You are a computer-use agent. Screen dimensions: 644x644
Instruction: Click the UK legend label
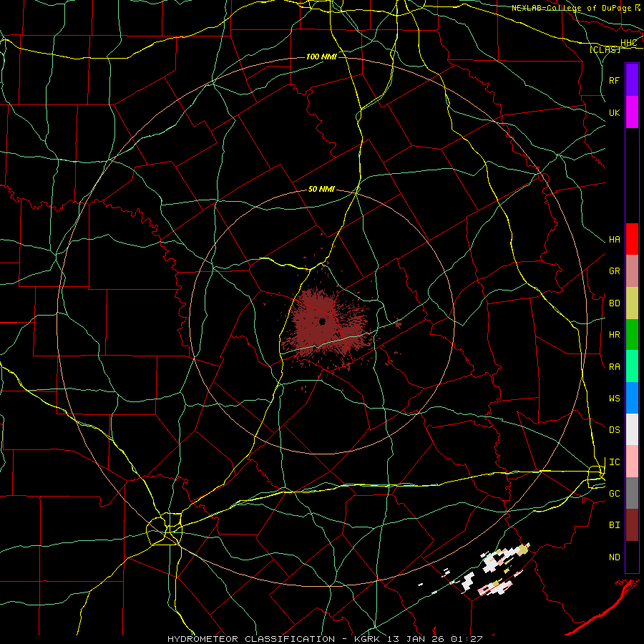click(x=614, y=113)
